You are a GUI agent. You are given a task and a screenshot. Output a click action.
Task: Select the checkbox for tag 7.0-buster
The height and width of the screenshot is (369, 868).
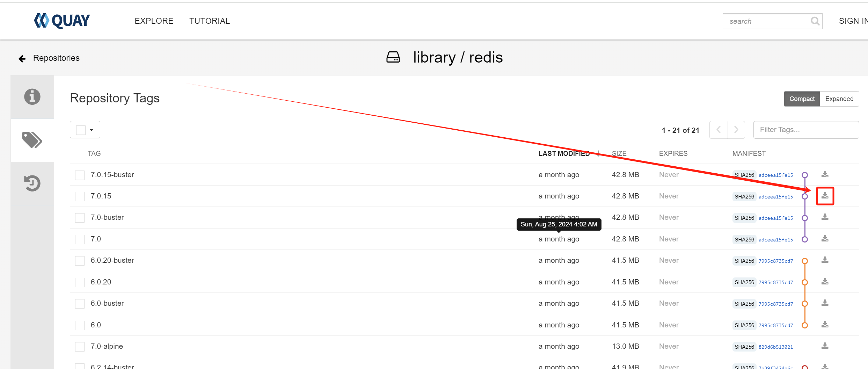point(80,218)
